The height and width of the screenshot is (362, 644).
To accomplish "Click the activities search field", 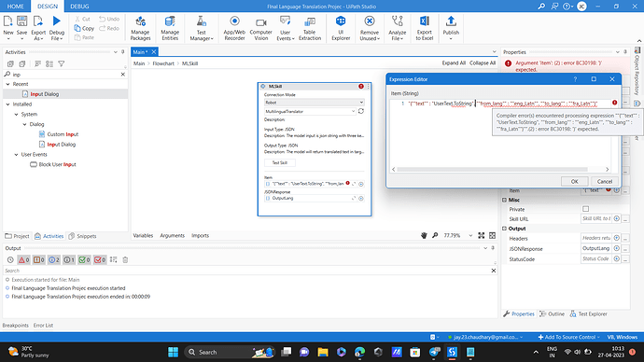I will pyautogui.click(x=65, y=75).
